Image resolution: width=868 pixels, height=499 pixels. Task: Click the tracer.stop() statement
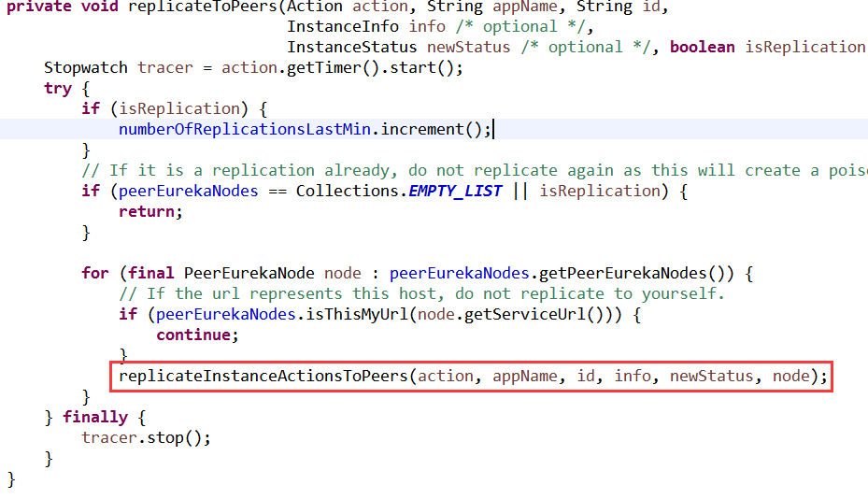146,437
